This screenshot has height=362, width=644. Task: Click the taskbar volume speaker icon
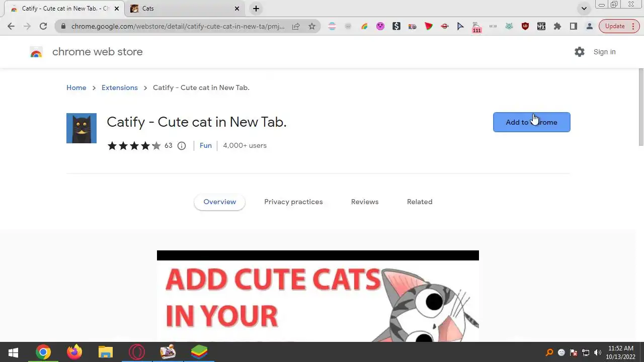(598, 352)
